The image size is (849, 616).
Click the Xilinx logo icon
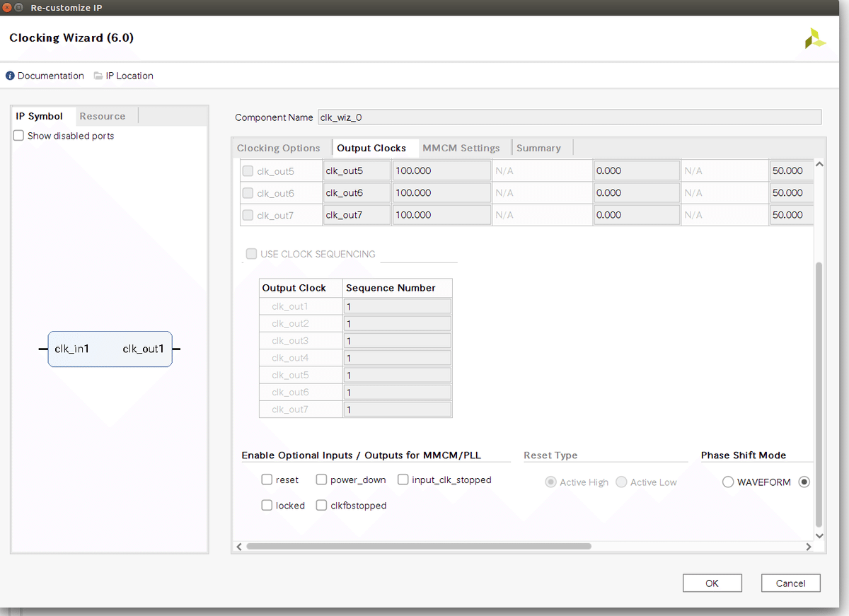click(x=815, y=39)
